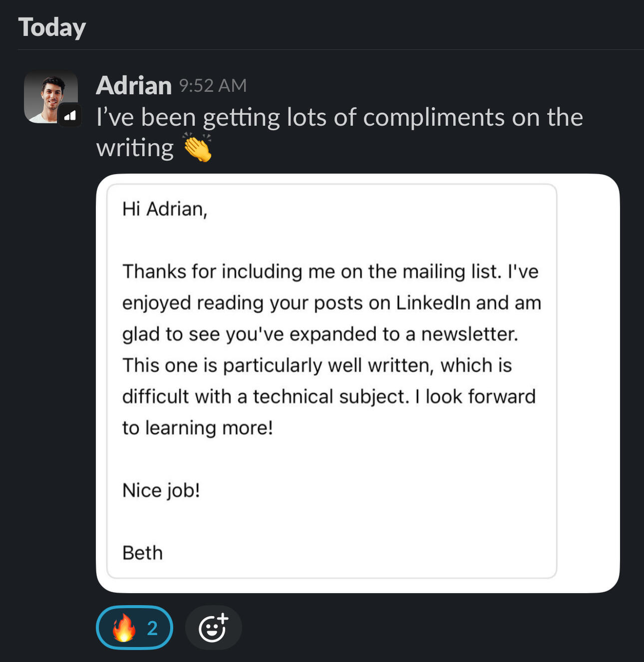
Task: Click the 9:52 AM message timestamp
Action: tap(213, 86)
